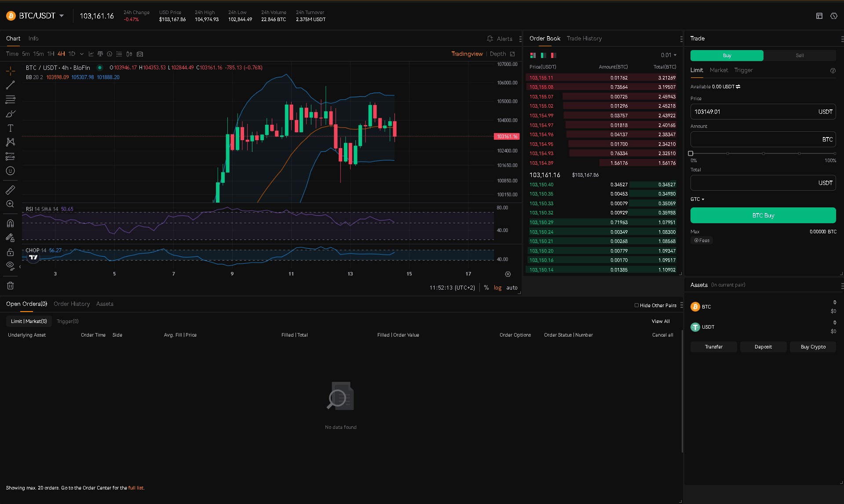Enable magnet mode on the chart
Image resolution: width=844 pixels, height=504 pixels.
10,223
